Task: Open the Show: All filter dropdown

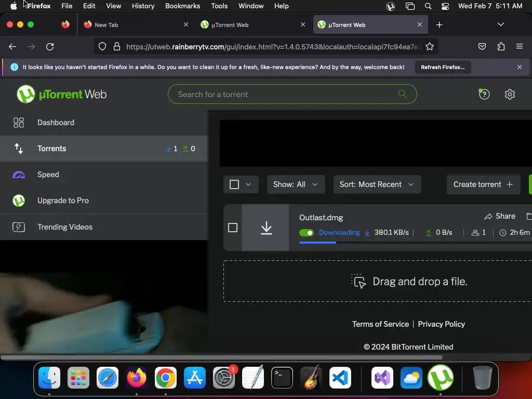Action: 296,184
